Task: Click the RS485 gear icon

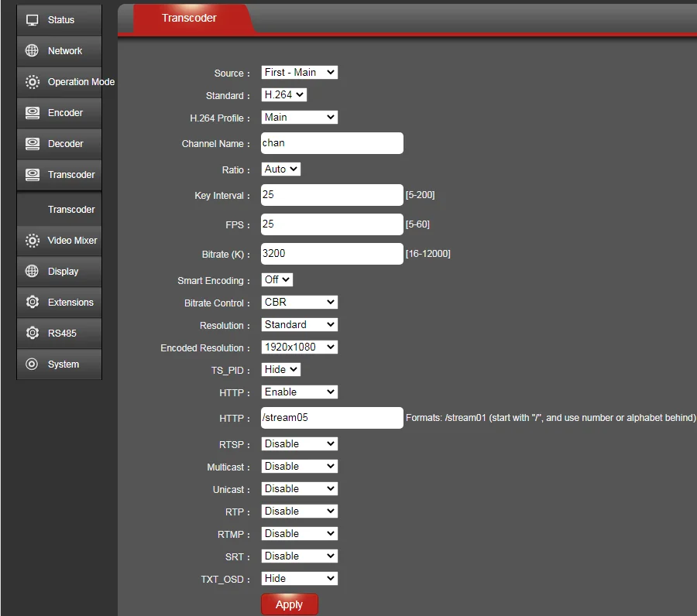Action: click(x=32, y=334)
